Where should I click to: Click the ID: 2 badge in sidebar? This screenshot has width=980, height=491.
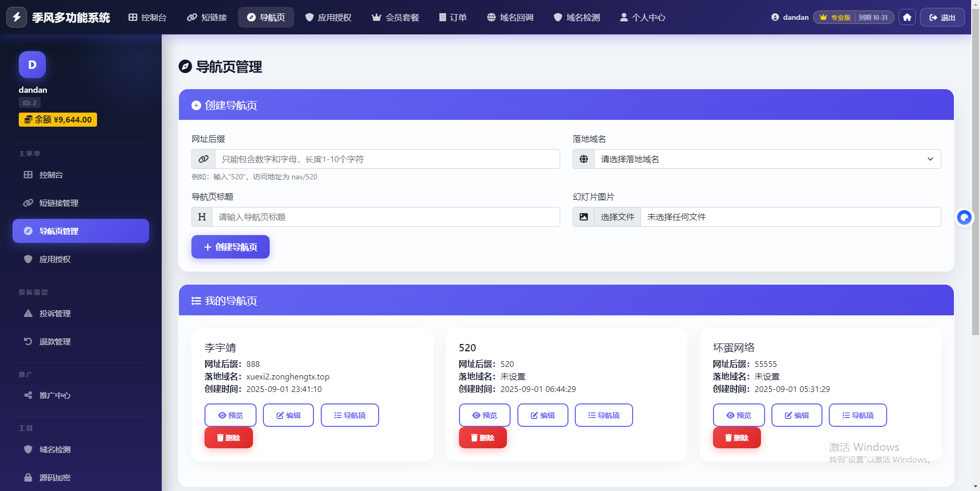tap(30, 103)
